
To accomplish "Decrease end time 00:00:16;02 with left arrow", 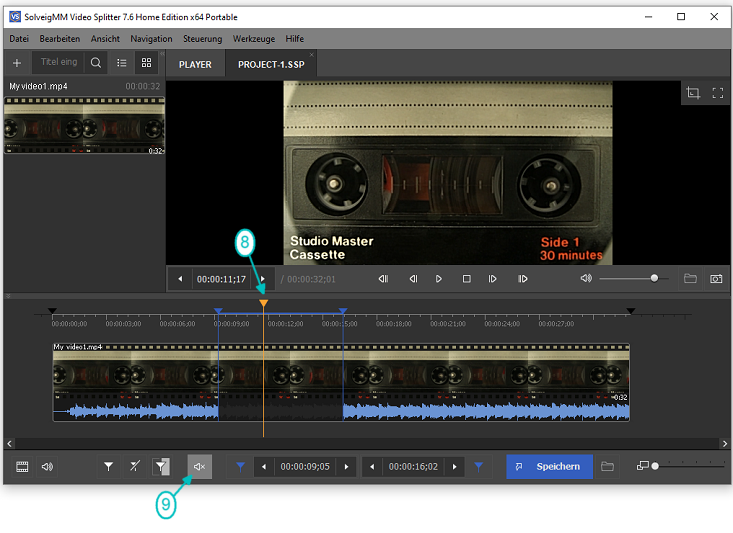I will tap(372, 466).
